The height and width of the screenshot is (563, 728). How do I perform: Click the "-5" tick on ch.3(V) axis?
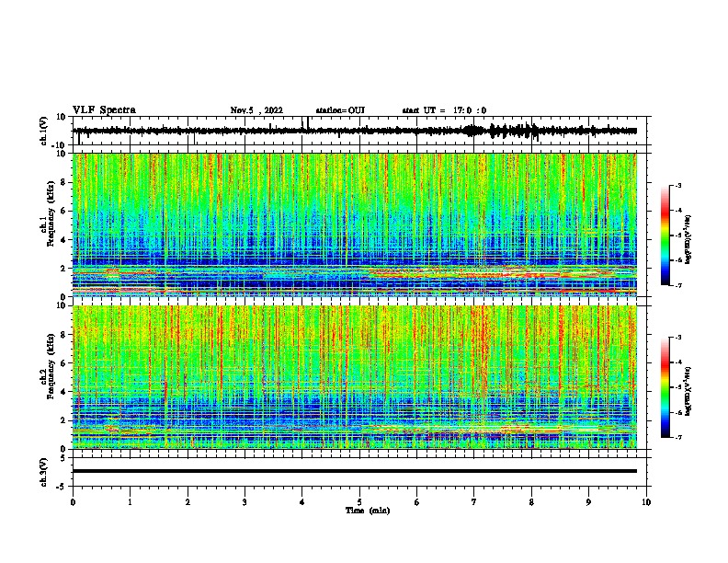[x=63, y=487]
